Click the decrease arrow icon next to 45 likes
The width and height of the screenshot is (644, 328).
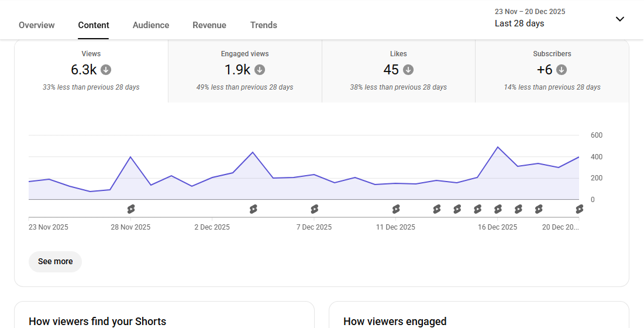[x=408, y=70]
